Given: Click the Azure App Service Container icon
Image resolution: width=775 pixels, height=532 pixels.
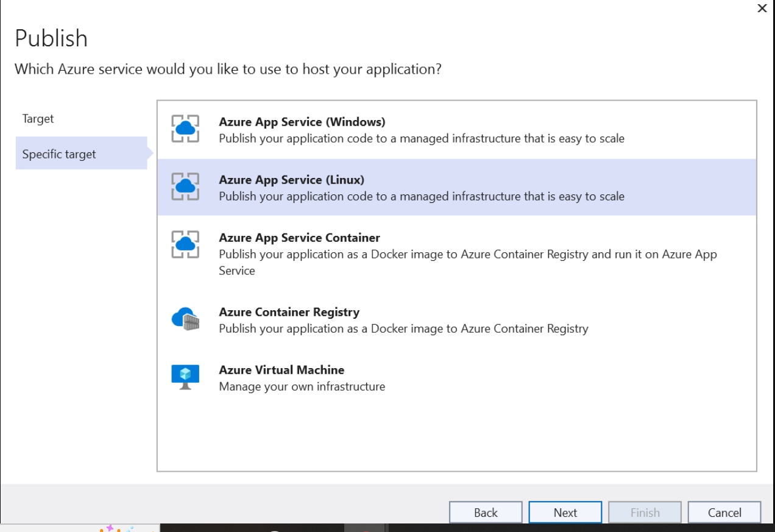Looking at the screenshot, I should (x=185, y=245).
